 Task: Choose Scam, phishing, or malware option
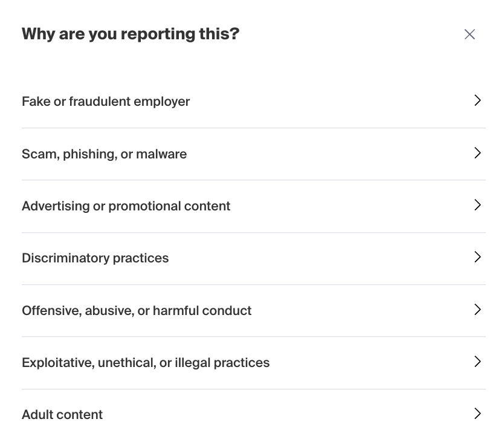[104, 154]
